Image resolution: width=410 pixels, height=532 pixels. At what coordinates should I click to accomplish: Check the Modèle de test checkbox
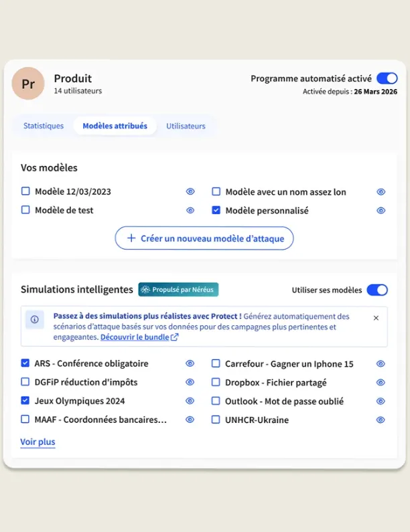tap(25, 209)
